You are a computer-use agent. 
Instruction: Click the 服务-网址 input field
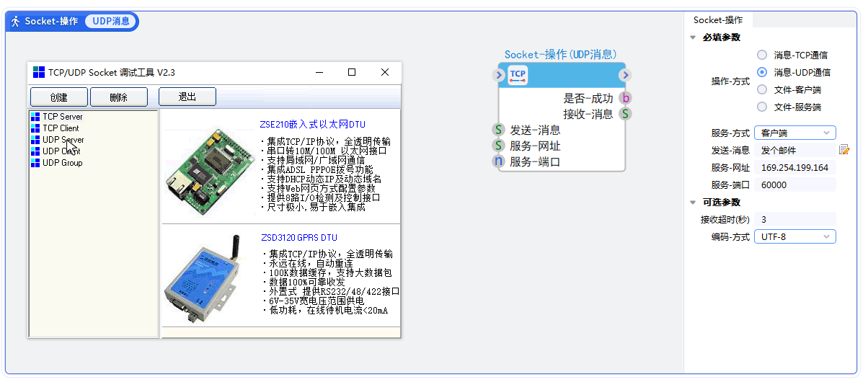[x=794, y=167]
